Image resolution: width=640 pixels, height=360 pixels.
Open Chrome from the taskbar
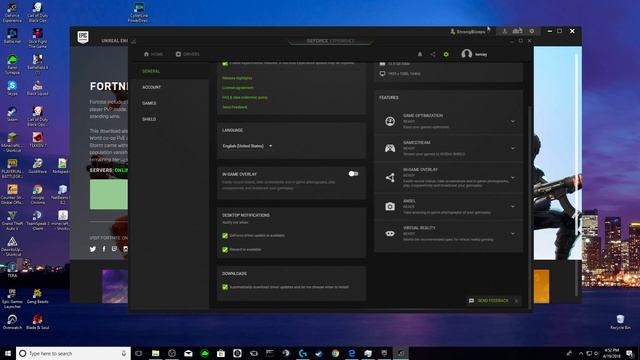pyautogui.click(x=335, y=353)
